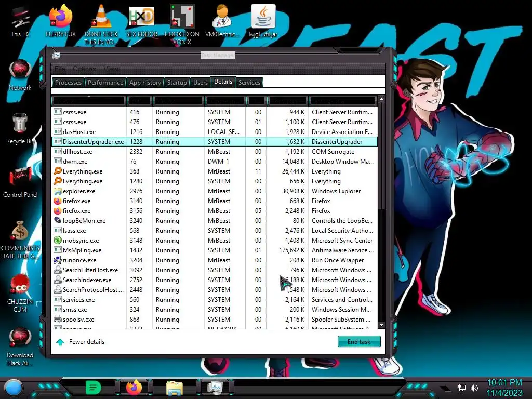Open the Options menu
The image size is (532, 399).
(x=84, y=69)
